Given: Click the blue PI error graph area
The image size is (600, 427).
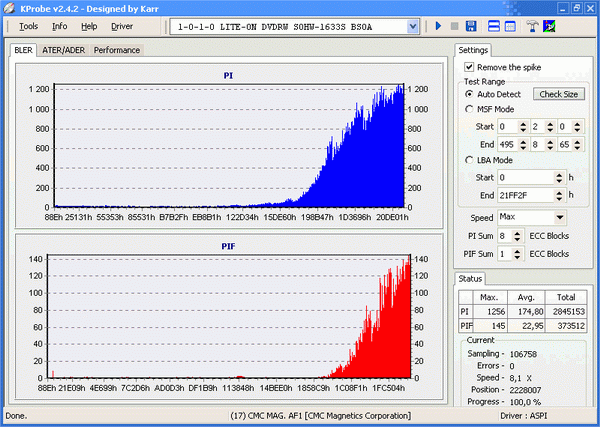Looking at the screenshot, I should 229,145.
